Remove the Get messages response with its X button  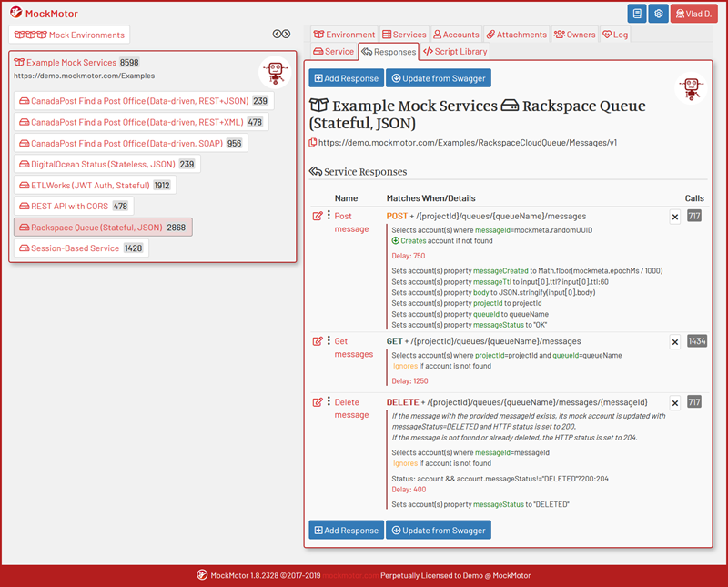coord(674,340)
